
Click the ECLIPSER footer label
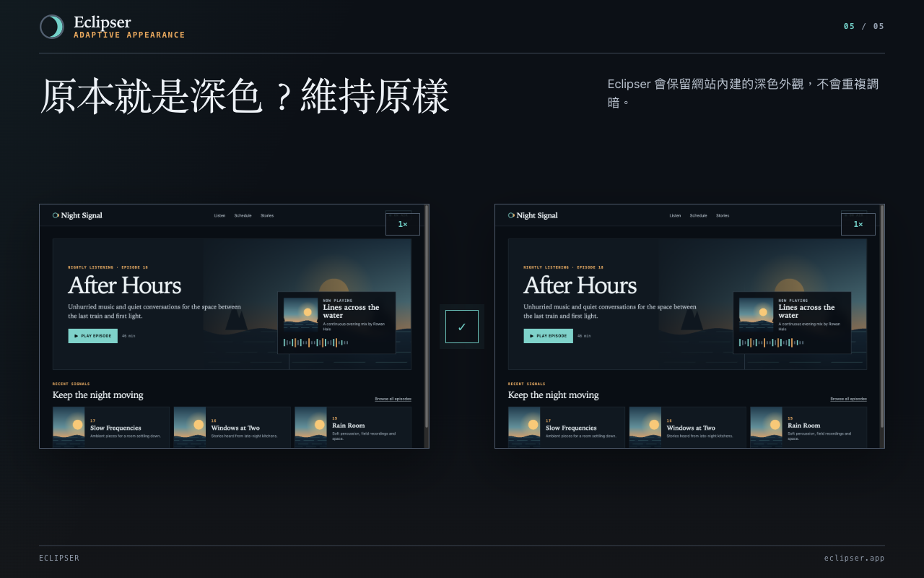(x=59, y=558)
